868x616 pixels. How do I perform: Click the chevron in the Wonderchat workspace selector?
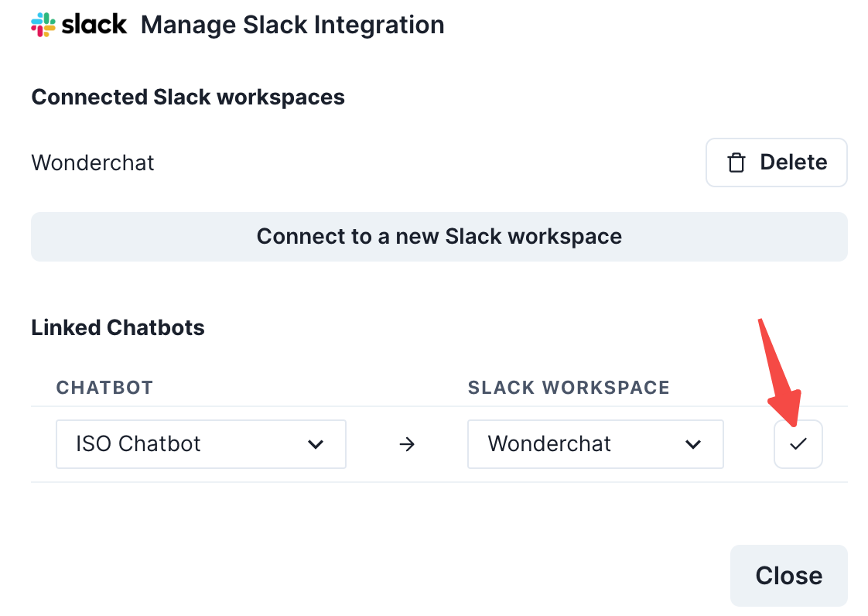[x=693, y=444]
